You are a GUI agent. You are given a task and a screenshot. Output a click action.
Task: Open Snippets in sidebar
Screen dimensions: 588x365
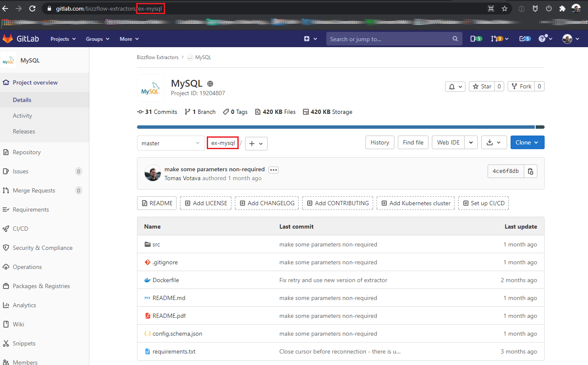point(45,343)
